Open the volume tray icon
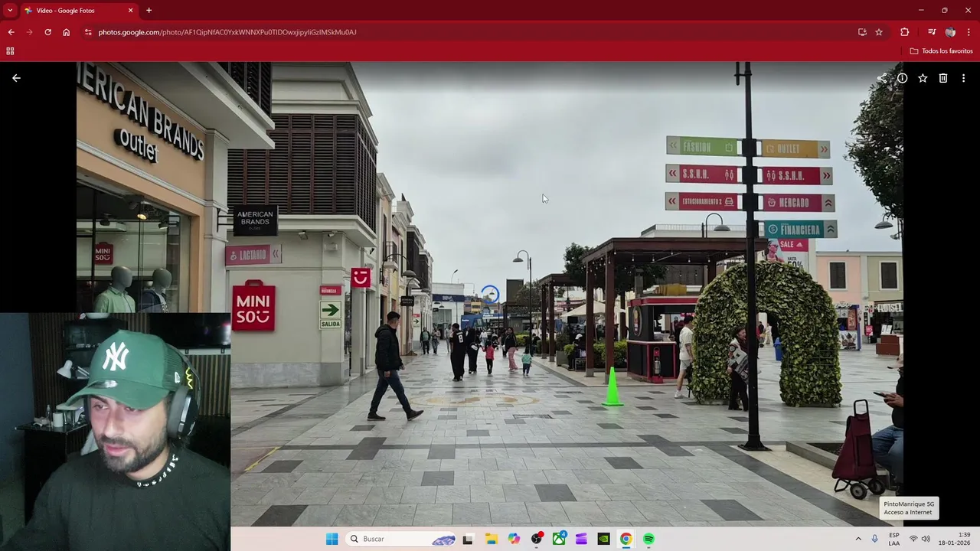 coord(926,539)
